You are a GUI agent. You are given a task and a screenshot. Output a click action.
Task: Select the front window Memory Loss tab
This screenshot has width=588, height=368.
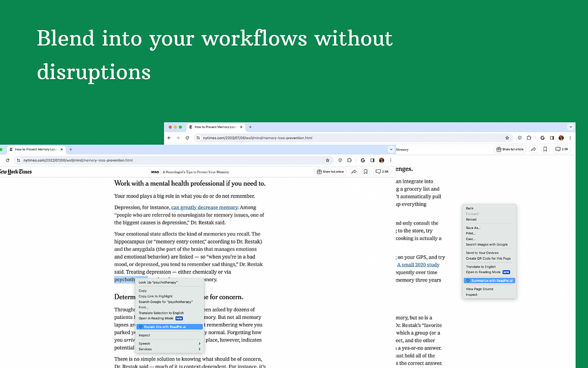click(36, 150)
